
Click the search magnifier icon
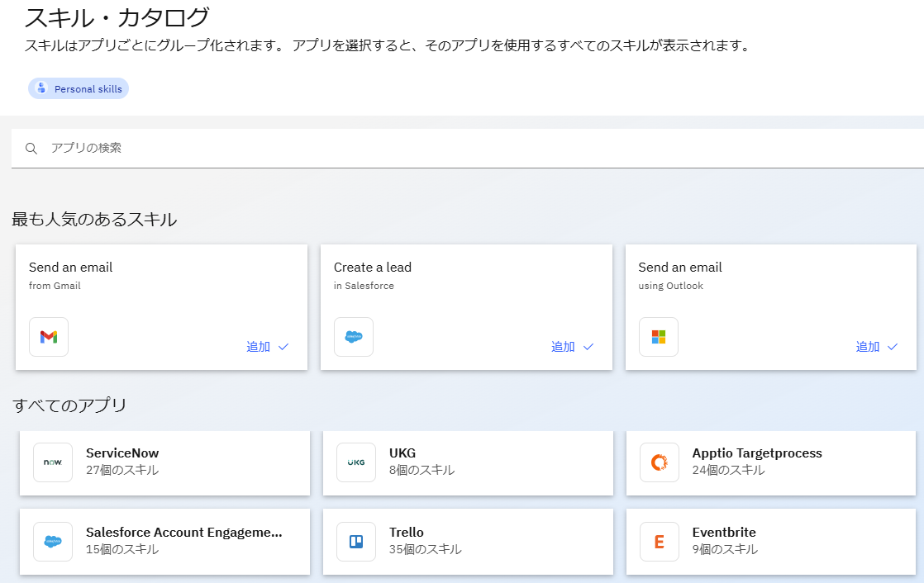pyautogui.click(x=31, y=149)
